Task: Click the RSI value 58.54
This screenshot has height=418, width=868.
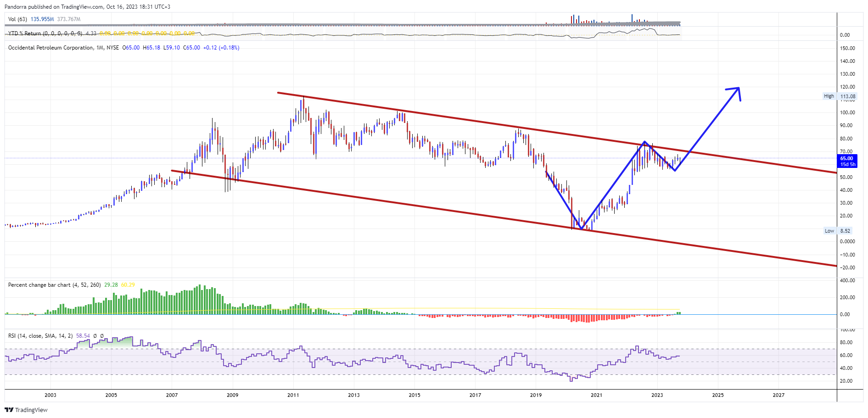Action: 83,336
